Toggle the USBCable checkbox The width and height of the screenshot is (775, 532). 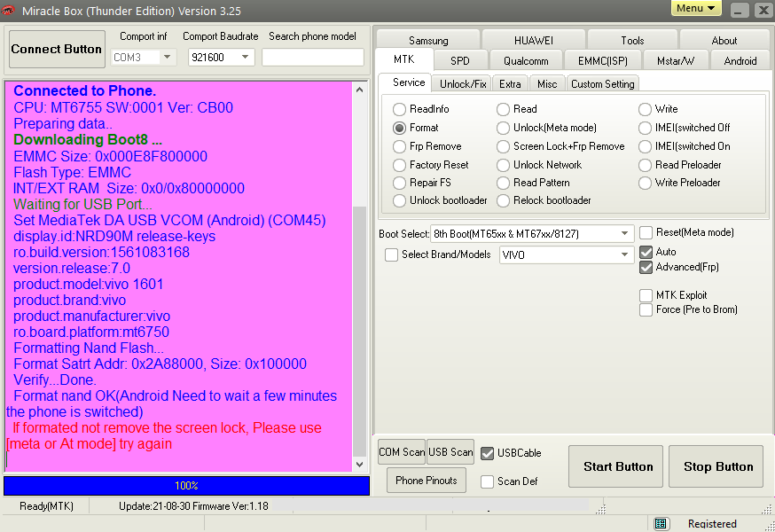pos(488,453)
